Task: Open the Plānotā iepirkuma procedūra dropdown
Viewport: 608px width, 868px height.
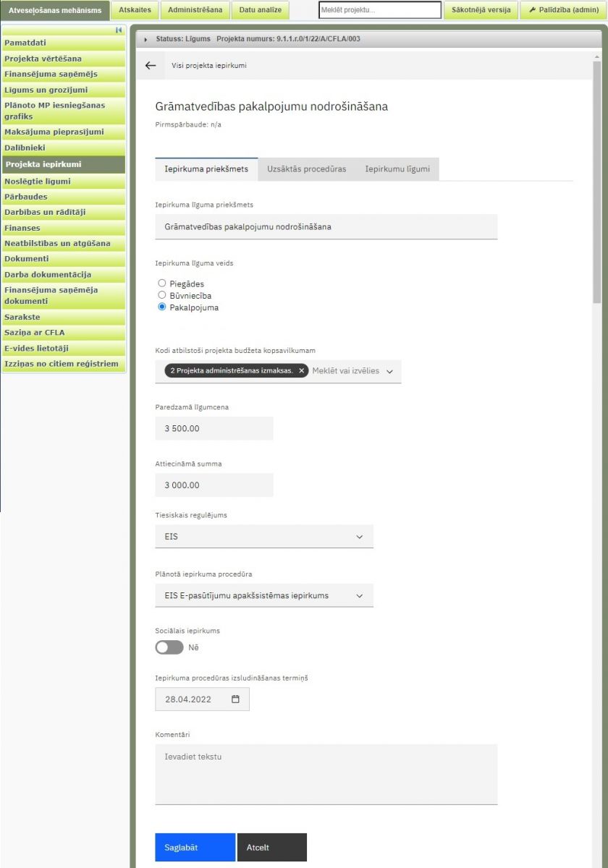Action: coord(264,596)
